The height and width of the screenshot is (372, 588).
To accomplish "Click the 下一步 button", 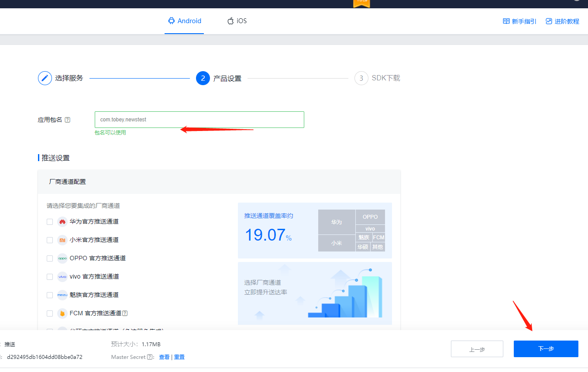I will 546,348.
